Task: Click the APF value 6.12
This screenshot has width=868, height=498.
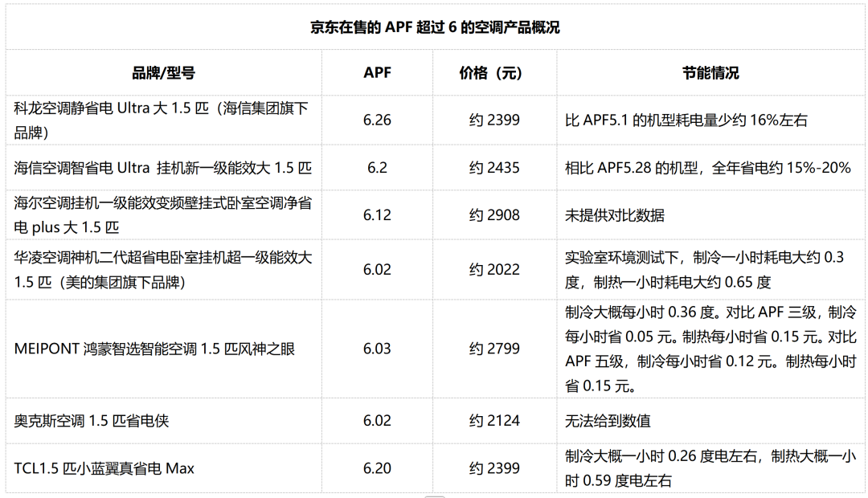Action: coord(377,215)
